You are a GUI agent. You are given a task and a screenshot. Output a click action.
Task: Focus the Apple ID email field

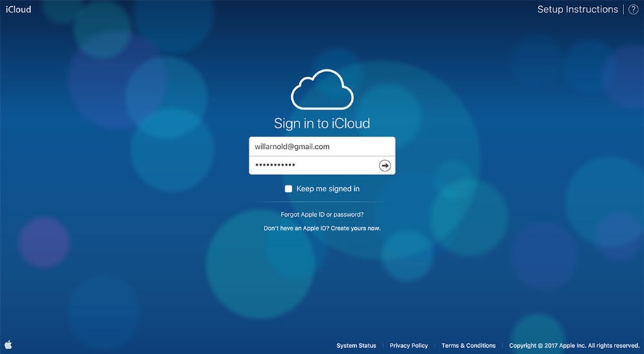pos(321,147)
